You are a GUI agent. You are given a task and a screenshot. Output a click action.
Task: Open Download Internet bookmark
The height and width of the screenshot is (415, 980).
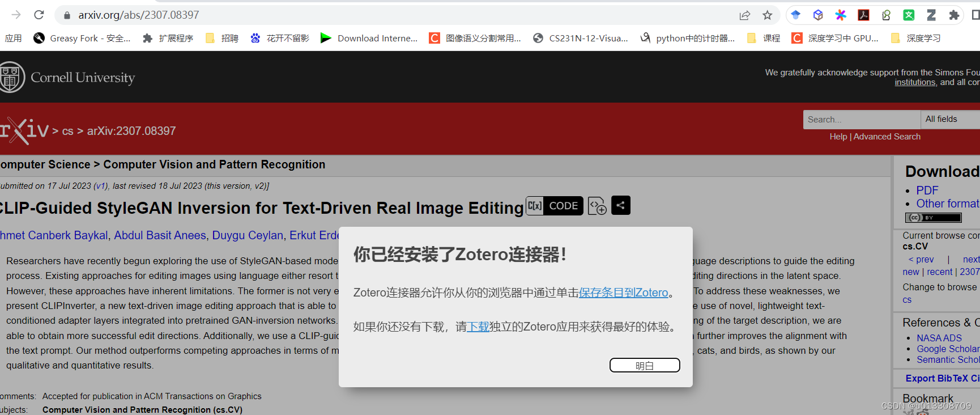click(x=369, y=38)
